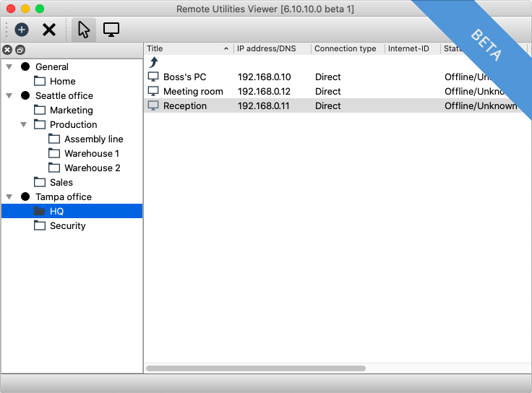
Task: Close the sidebar panel with X icon
Action: click(x=7, y=50)
